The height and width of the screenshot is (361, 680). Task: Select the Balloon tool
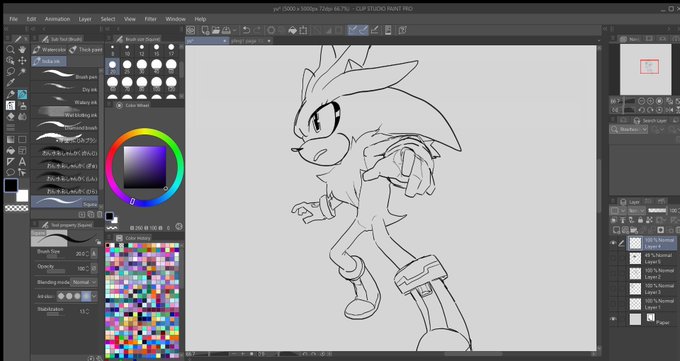tap(10, 173)
